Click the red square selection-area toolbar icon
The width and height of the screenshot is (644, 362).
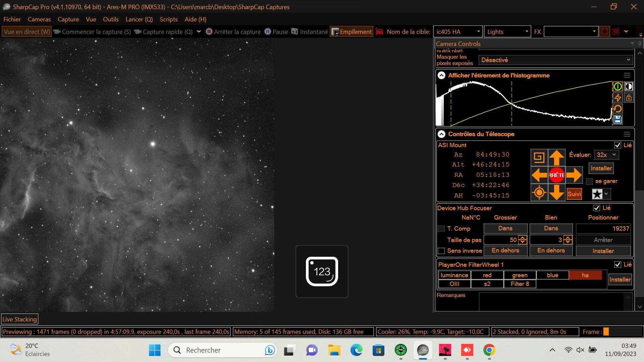[604, 32]
